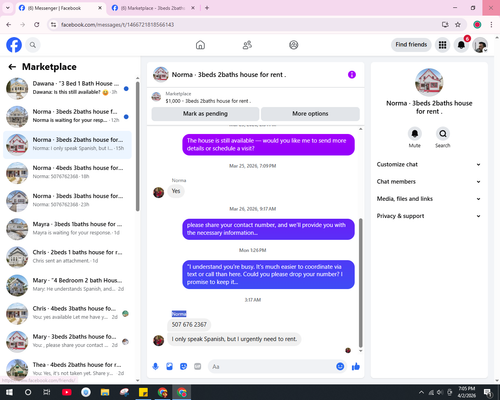Open the profile circle icon in top nav
500x400 pixels.
294,45
